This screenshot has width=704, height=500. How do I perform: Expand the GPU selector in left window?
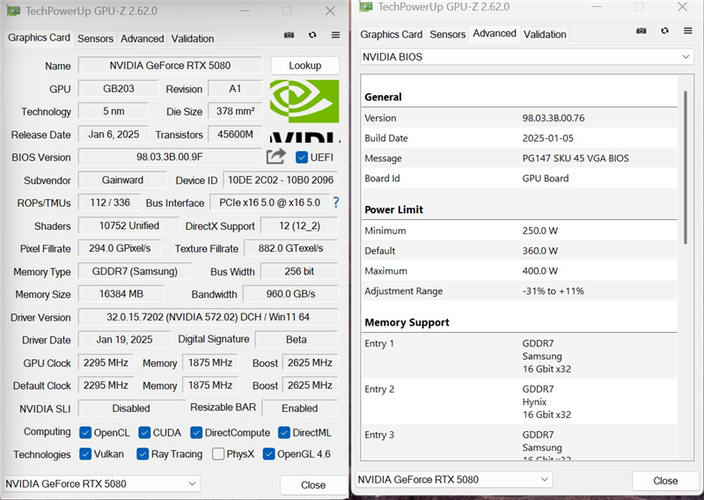(102, 484)
